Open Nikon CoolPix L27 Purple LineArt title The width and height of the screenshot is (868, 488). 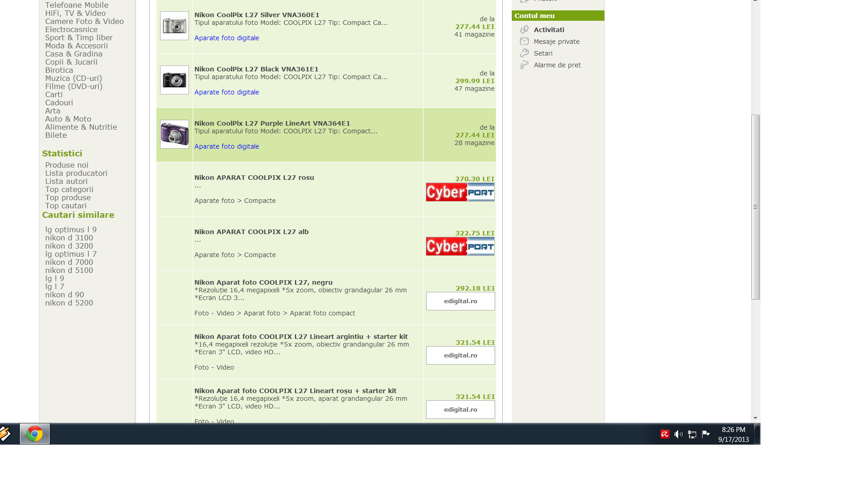272,123
